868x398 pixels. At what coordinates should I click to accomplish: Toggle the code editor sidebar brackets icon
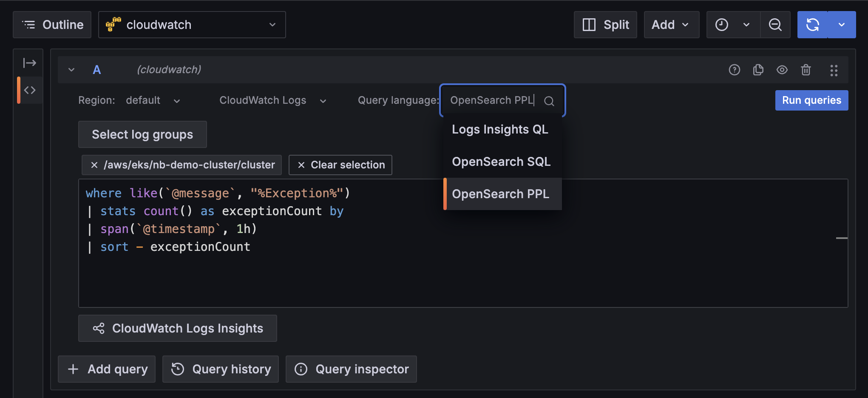click(x=29, y=90)
